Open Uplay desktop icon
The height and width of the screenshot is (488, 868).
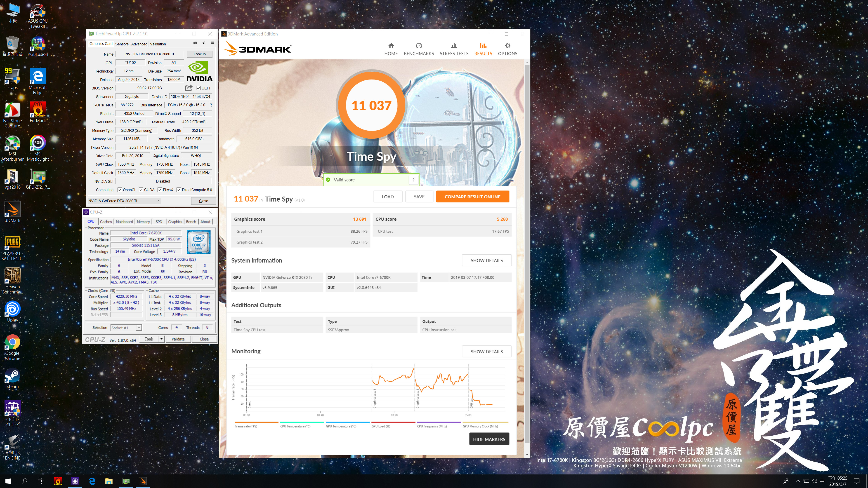point(12,312)
